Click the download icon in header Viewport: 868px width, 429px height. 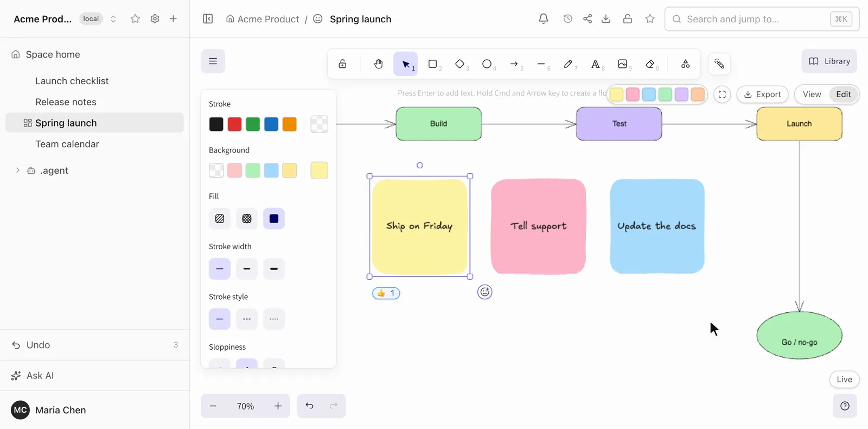point(606,19)
